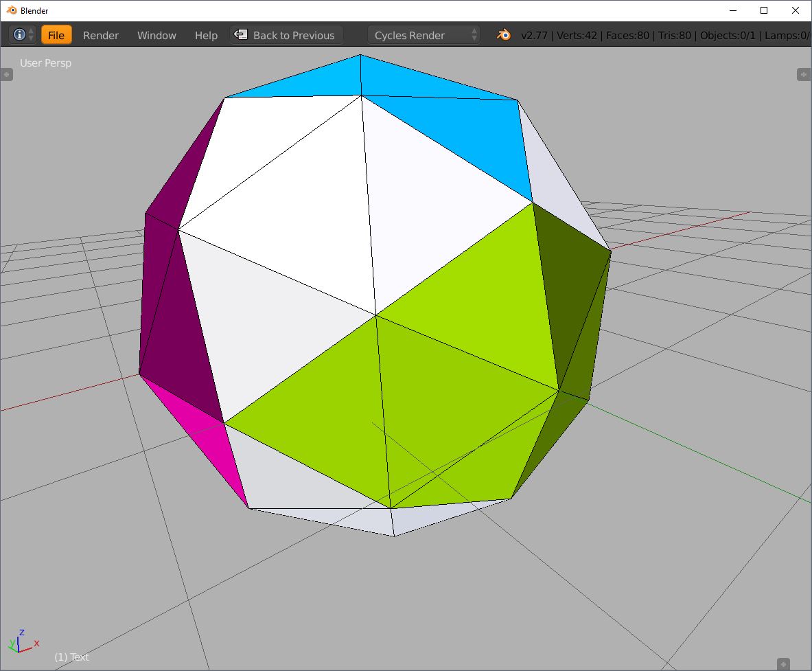This screenshot has width=812, height=671.
Task: Expand the hidden region via the top-left plus icon
Action: tap(7, 74)
